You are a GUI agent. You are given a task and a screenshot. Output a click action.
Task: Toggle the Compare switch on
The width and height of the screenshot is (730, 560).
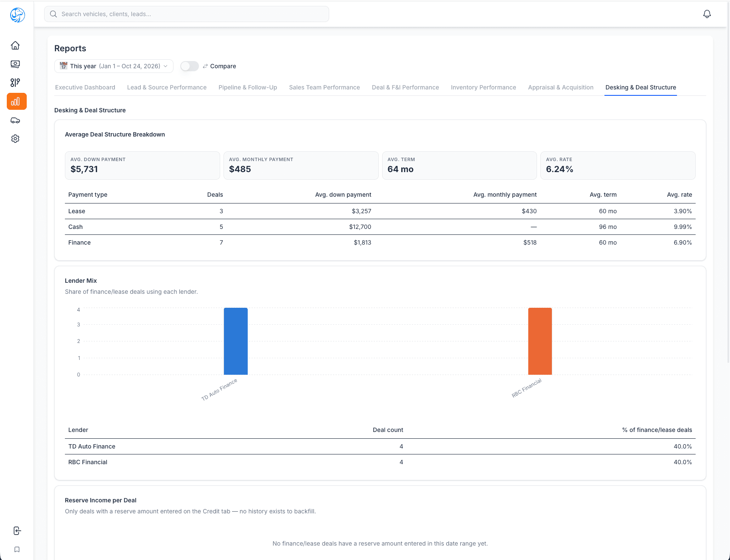190,66
